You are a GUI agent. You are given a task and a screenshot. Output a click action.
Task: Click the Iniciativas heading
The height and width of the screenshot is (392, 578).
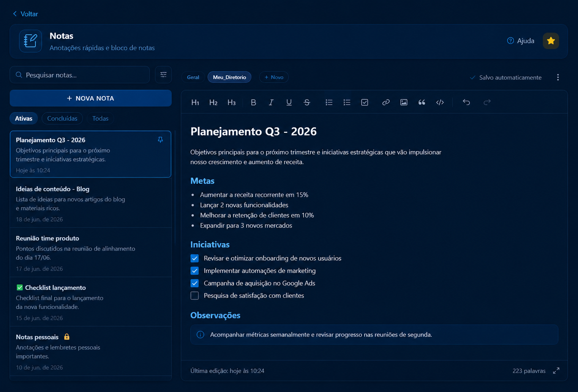(x=210, y=245)
